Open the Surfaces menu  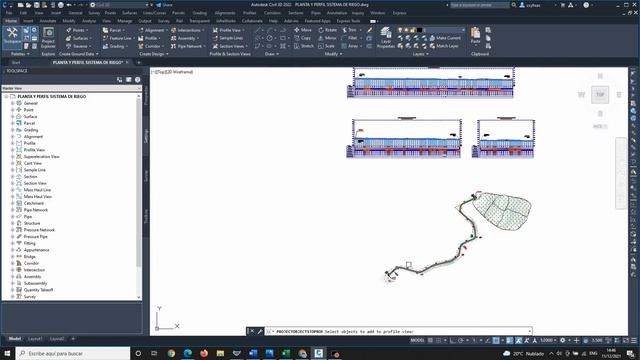(129, 13)
